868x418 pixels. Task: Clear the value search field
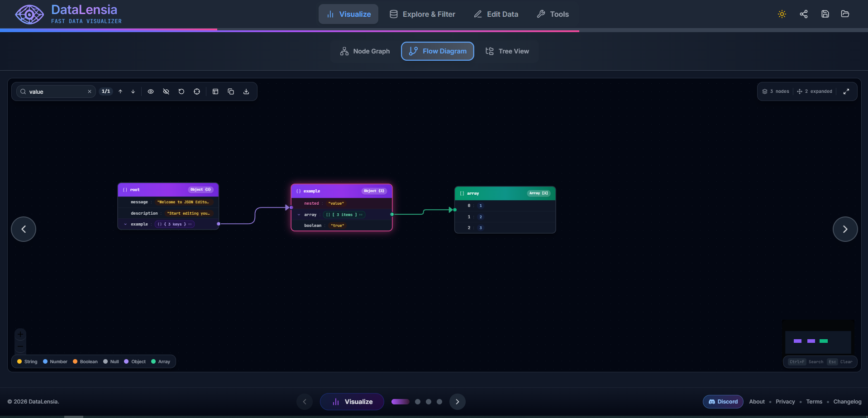coord(90,91)
